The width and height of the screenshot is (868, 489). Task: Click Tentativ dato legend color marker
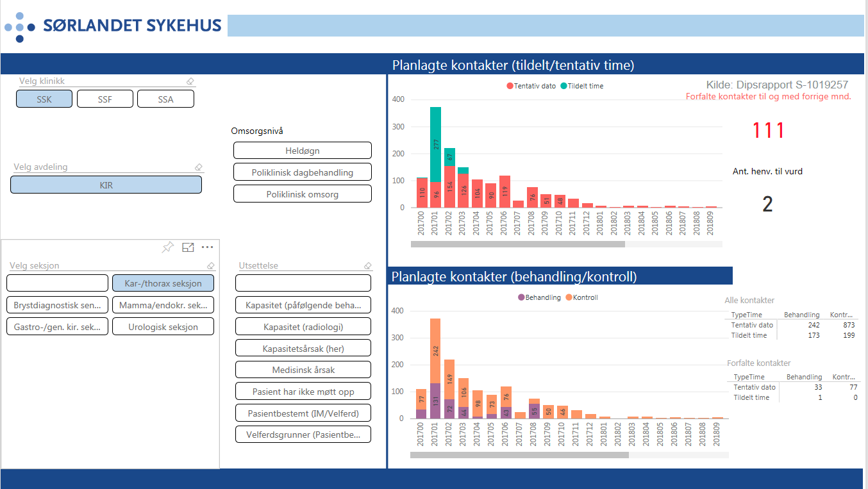[510, 86]
